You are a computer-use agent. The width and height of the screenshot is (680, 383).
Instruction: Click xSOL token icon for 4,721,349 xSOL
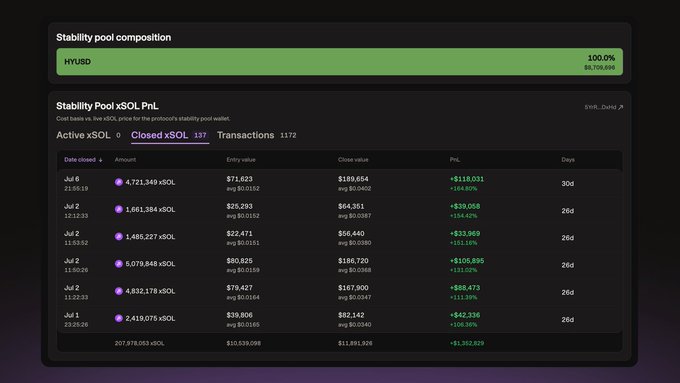(119, 182)
